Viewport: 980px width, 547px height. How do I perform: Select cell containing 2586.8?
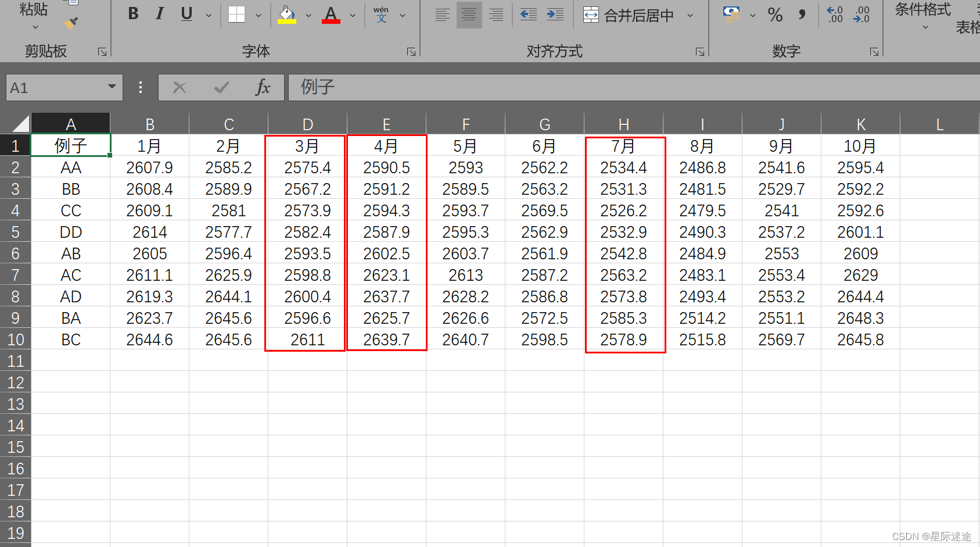click(x=544, y=296)
